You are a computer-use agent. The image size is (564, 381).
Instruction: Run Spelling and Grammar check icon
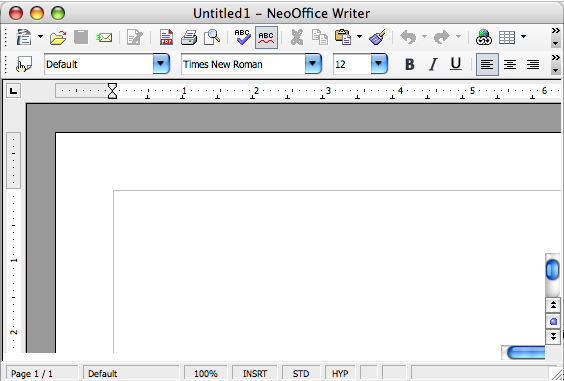pos(243,37)
